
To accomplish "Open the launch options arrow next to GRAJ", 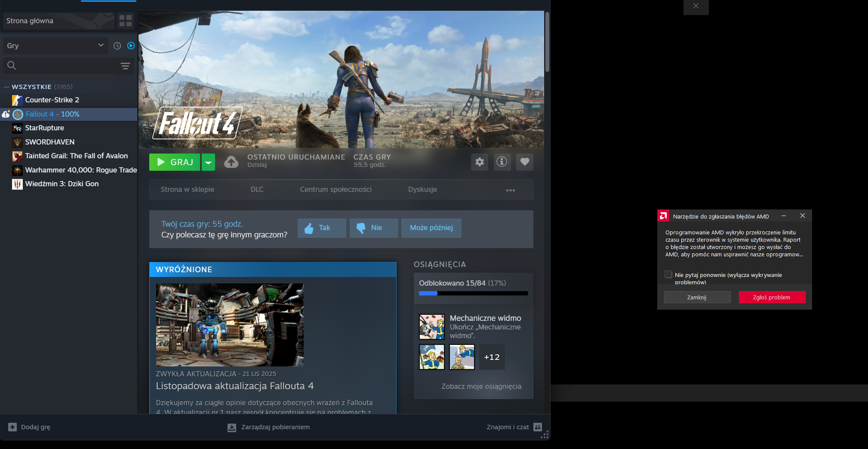I will click(208, 162).
